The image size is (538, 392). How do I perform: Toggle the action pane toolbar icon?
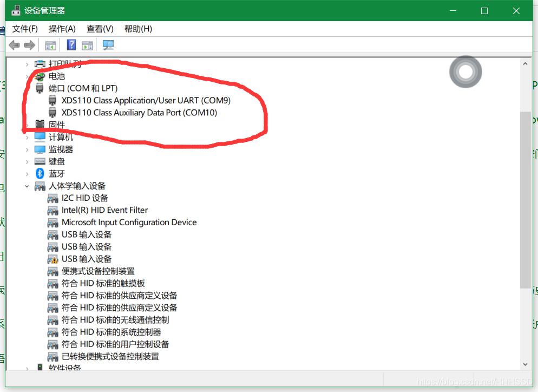[x=87, y=45]
